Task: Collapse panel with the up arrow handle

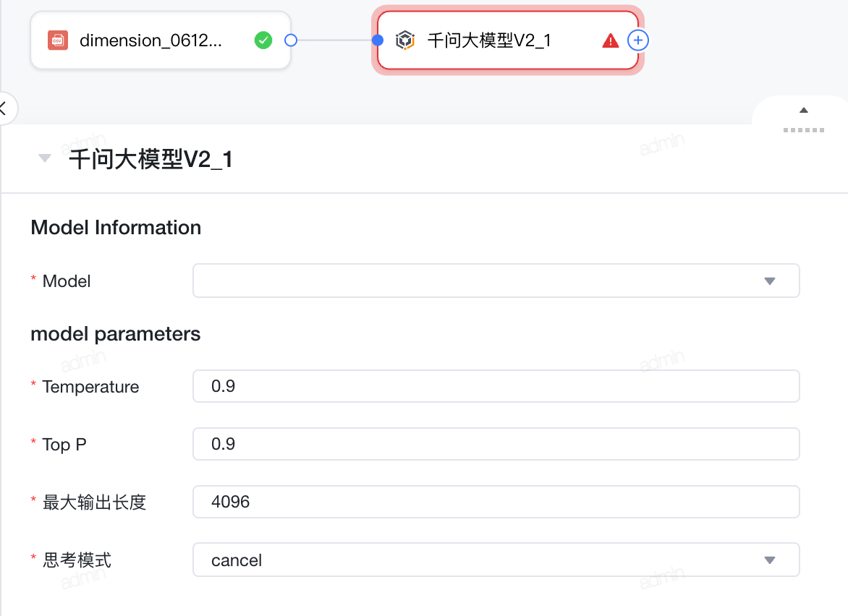Action: [804, 110]
